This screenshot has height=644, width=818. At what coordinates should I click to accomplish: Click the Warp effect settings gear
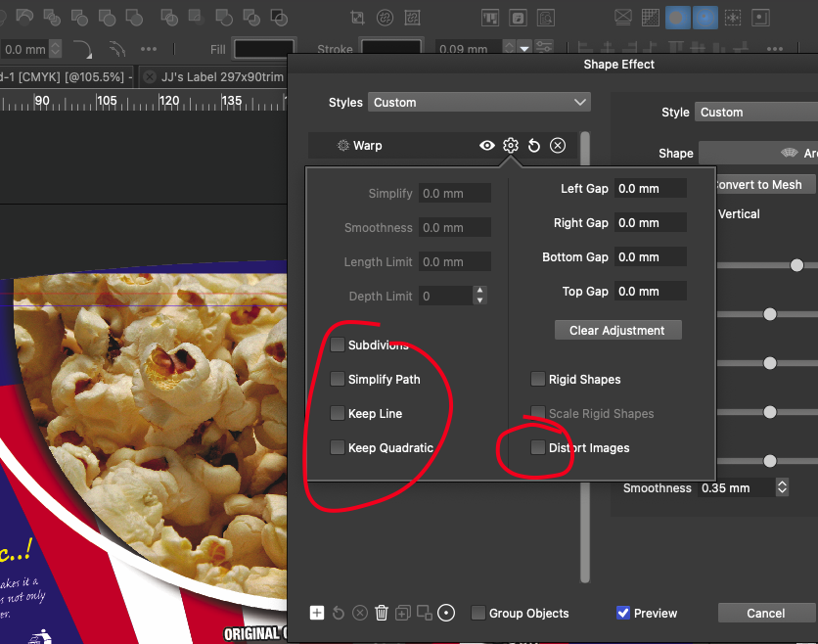(x=511, y=146)
